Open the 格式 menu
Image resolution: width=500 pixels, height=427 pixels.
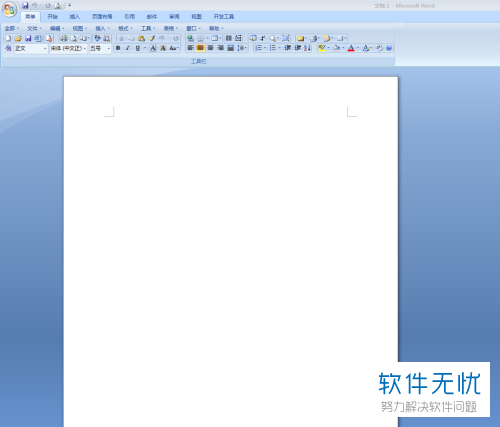125,28
